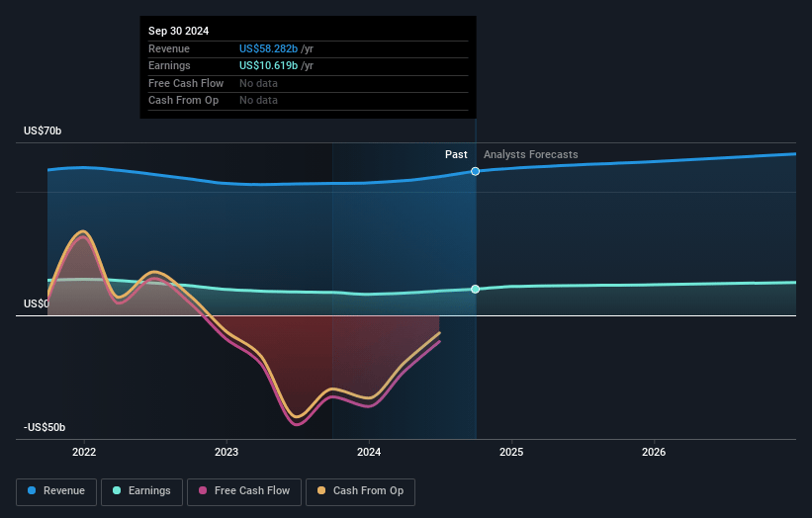812x518 pixels.
Task: Click the tooltip Revenue row label
Action: (x=169, y=48)
